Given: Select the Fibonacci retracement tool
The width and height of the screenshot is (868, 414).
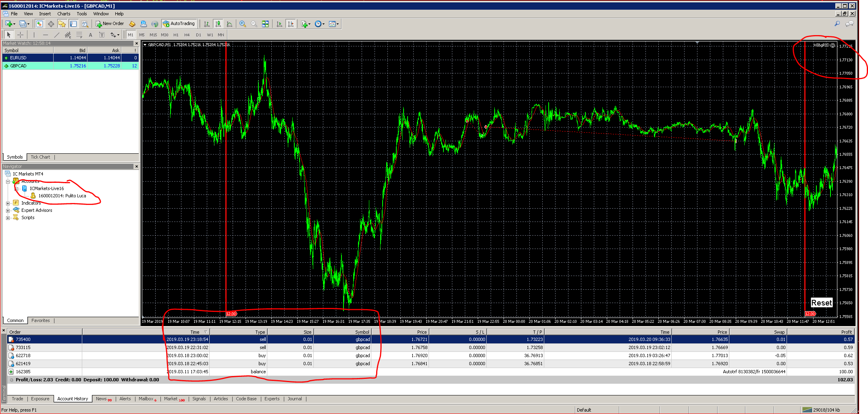Looking at the screenshot, I should pos(79,35).
